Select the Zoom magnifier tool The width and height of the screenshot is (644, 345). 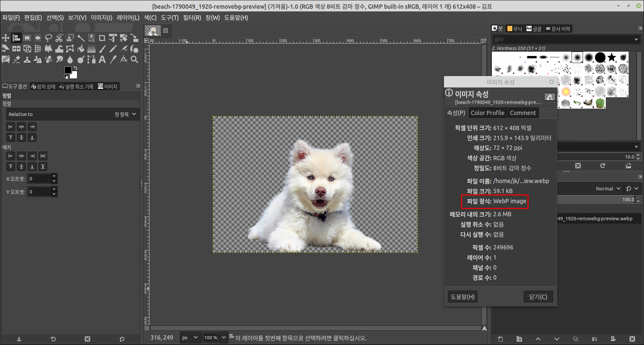tap(134, 59)
